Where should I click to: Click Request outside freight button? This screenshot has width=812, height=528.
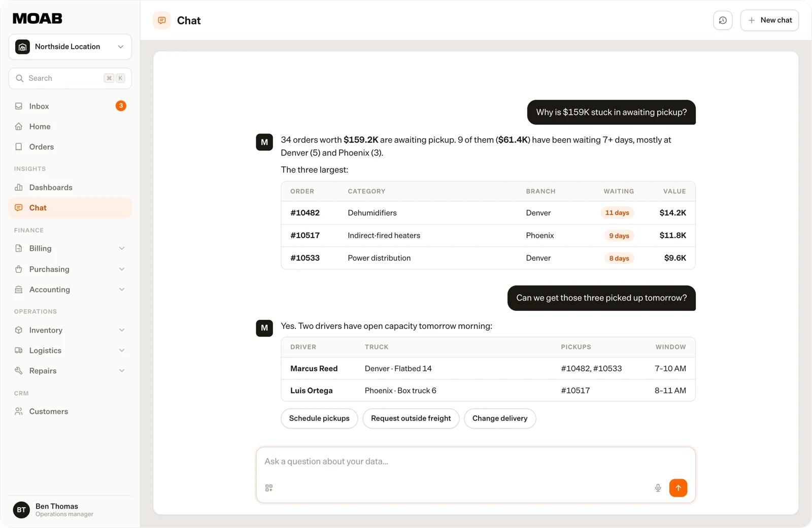tap(411, 418)
